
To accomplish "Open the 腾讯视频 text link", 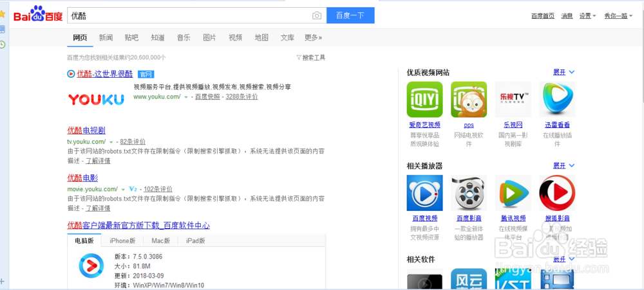I will pos(513,218).
